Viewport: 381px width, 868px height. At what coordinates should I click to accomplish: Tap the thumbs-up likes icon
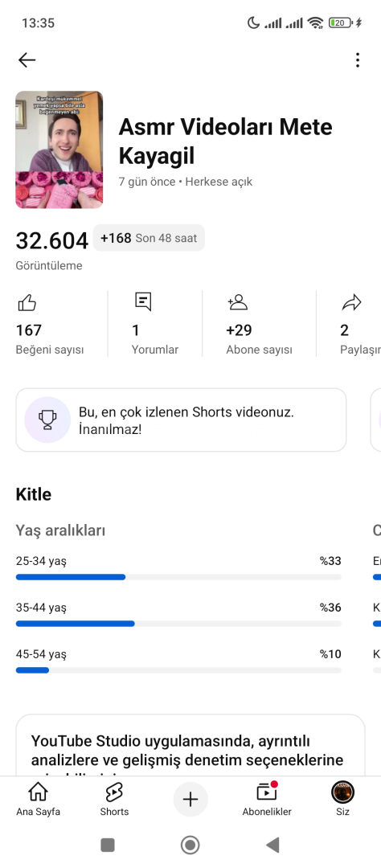click(x=27, y=302)
